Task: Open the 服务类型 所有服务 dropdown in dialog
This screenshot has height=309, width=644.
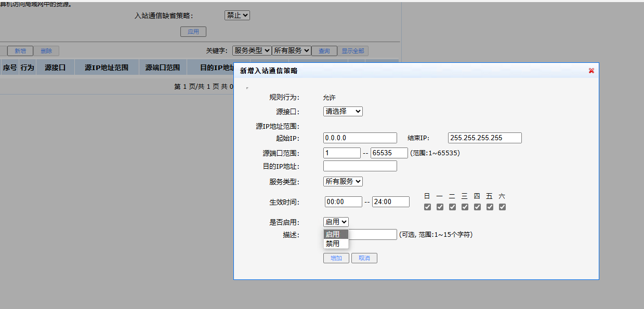Action: point(343,181)
